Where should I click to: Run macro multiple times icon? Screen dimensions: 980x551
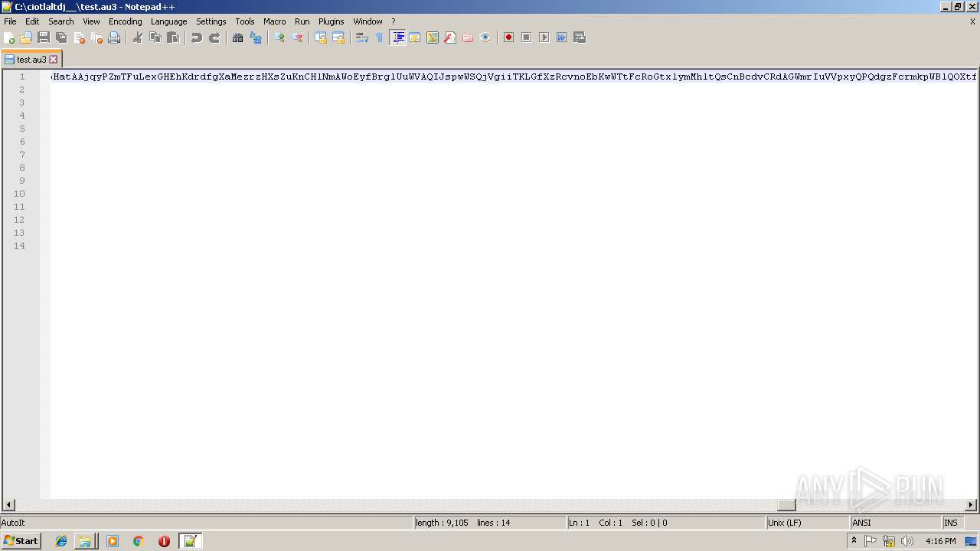[561, 37]
